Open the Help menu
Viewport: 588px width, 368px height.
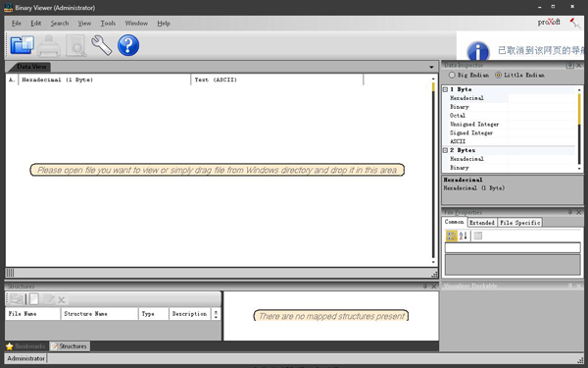coord(164,23)
